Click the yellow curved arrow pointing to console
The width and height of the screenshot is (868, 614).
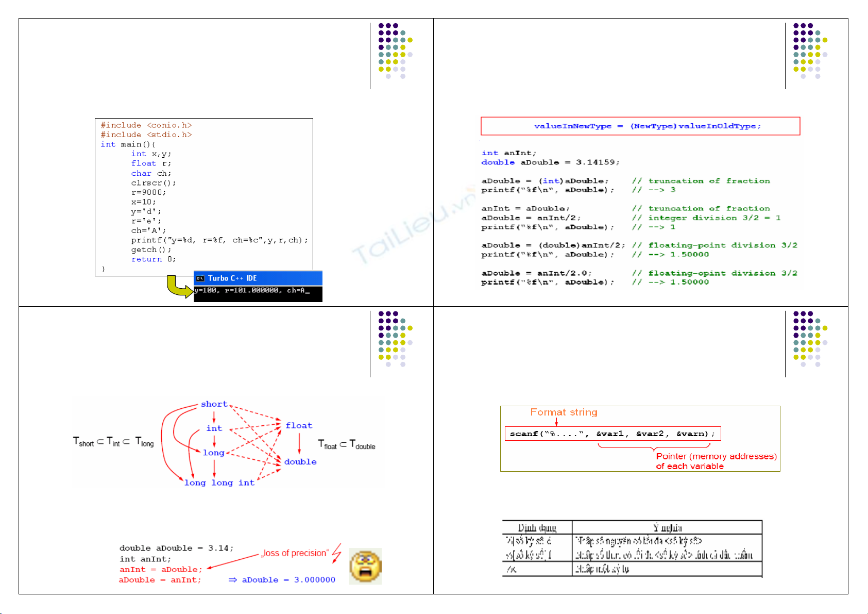pos(178,287)
